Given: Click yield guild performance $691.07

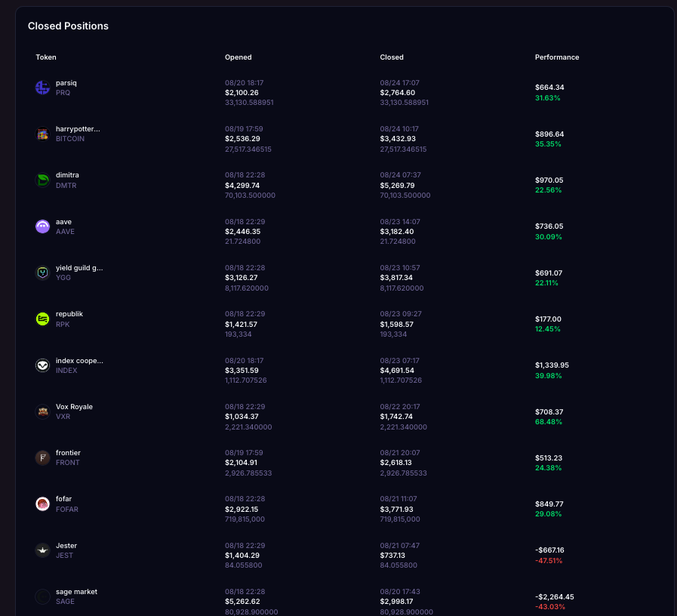Looking at the screenshot, I should pyautogui.click(x=549, y=273).
